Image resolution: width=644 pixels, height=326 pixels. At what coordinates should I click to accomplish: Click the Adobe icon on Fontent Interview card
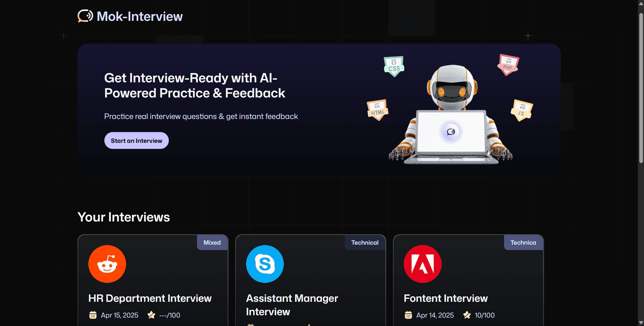(x=423, y=264)
